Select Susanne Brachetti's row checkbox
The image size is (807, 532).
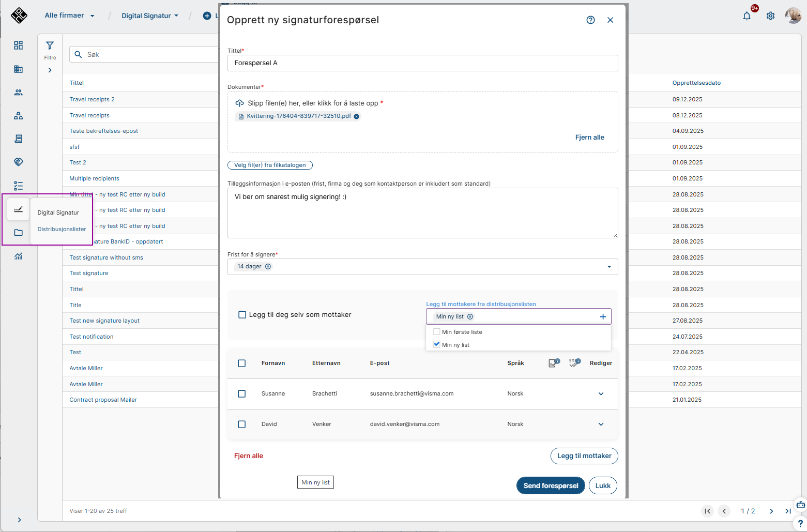[x=241, y=394]
